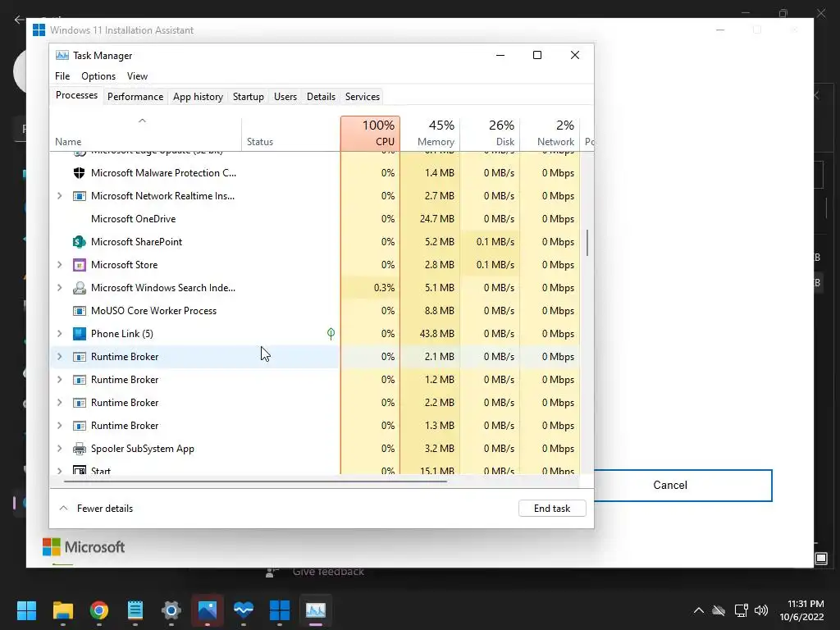Image resolution: width=840 pixels, height=630 pixels.
Task: Click the Phone Link process icon
Action: click(80, 334)
